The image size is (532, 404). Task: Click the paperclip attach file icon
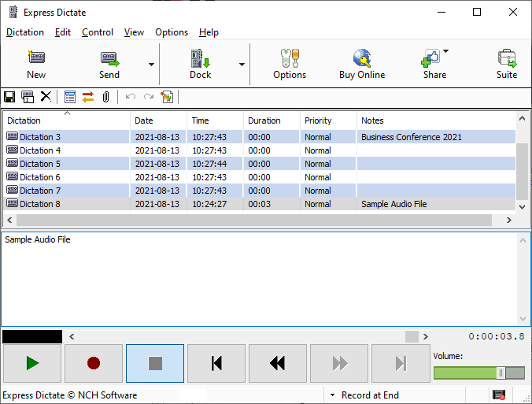click(x=106, y=97)
